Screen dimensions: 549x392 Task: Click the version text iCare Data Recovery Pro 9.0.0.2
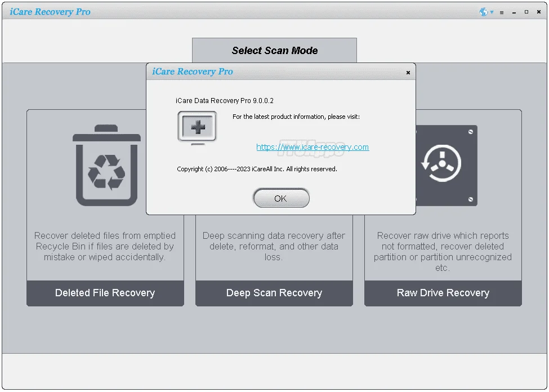[x=225, y=101]
